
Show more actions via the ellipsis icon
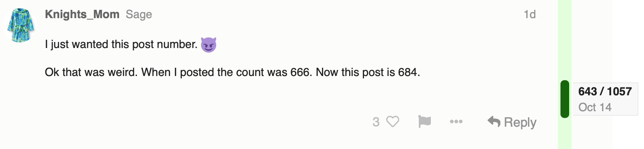[x=456, y=122]
